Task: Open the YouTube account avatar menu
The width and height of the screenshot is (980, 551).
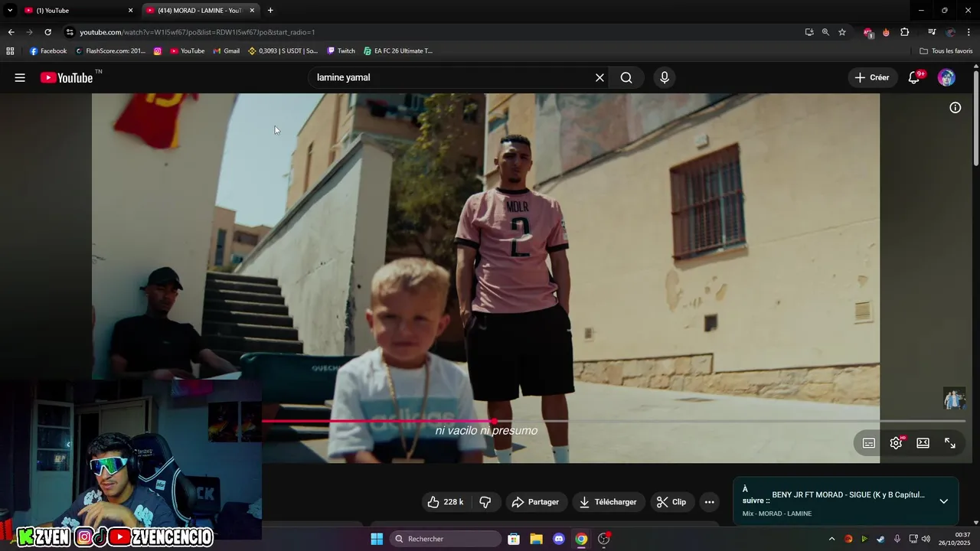Action: point(946,77)
